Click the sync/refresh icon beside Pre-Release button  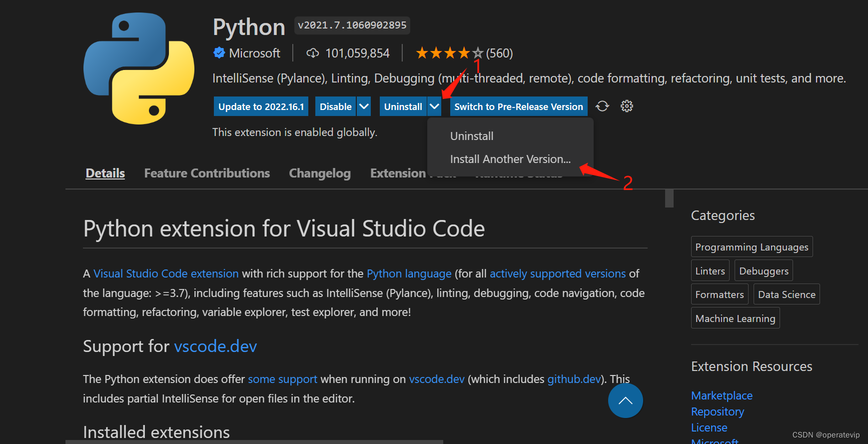[x=602, y=106]
